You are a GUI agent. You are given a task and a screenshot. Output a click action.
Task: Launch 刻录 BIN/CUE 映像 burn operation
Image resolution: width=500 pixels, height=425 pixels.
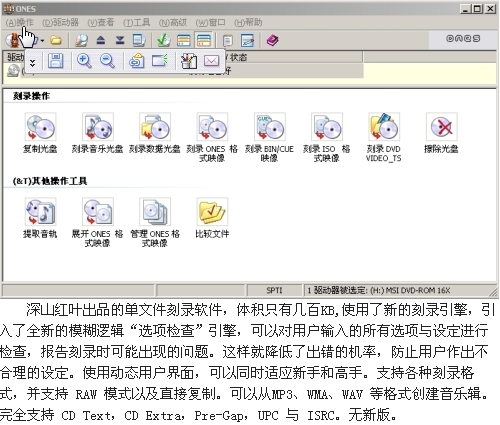pos(269,137)
